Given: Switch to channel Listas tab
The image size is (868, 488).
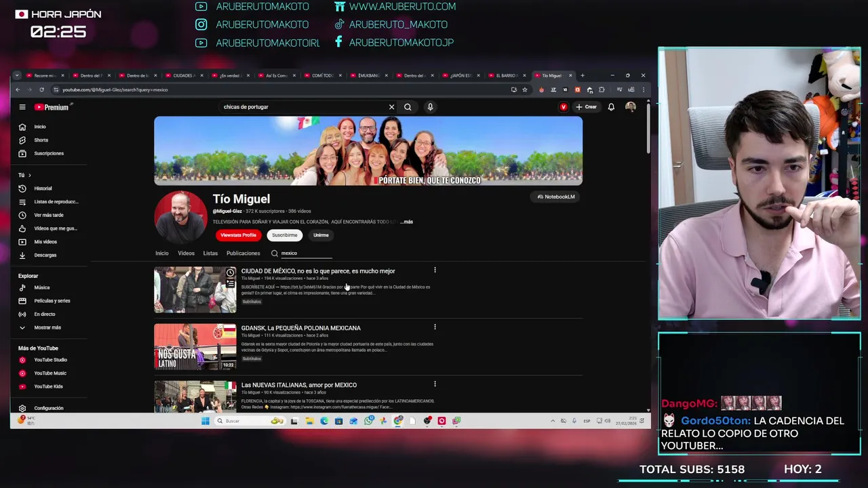Looking at the screenshot, I should 210,253.
